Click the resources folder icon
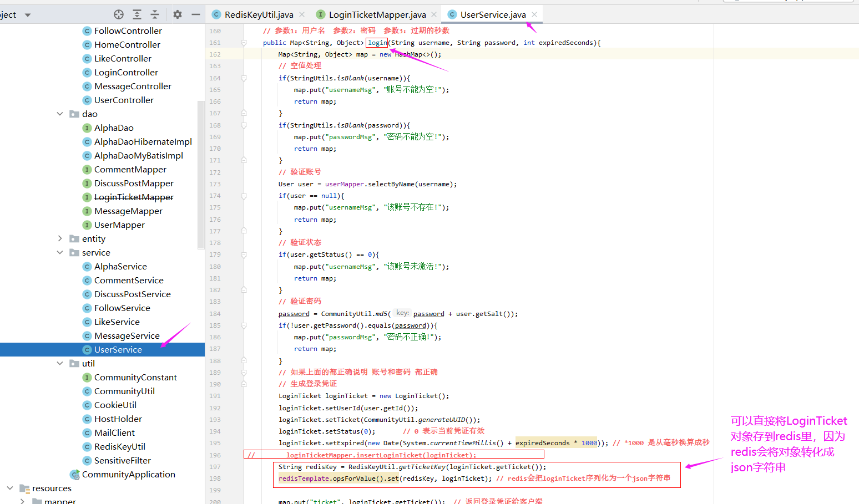 (x=24, y=488)
